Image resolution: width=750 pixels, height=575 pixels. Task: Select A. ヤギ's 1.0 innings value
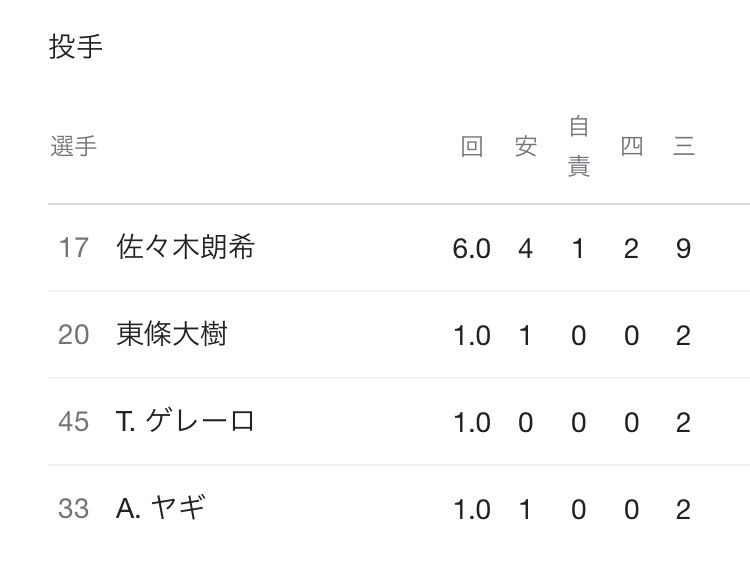[471, 508]
